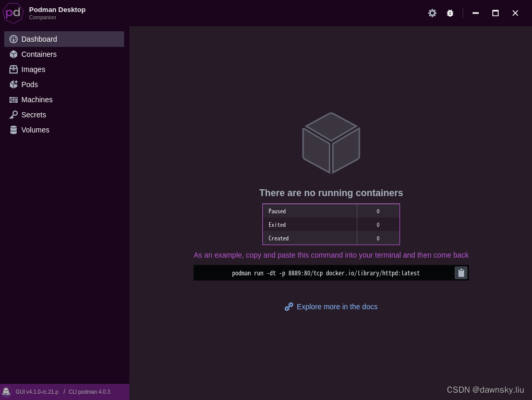
Task: Click the Podman seal icon in status bar
Action: pos(6,392)
